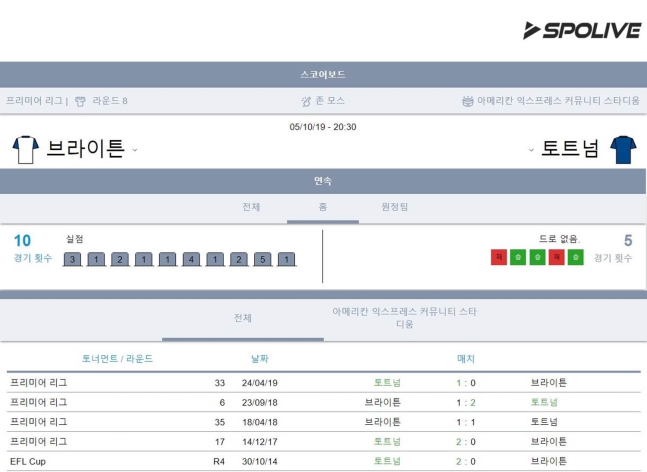Click the 프리미어 리그 link in top bar
Viewport: 647px width, 472px height.
coord(34,101)
